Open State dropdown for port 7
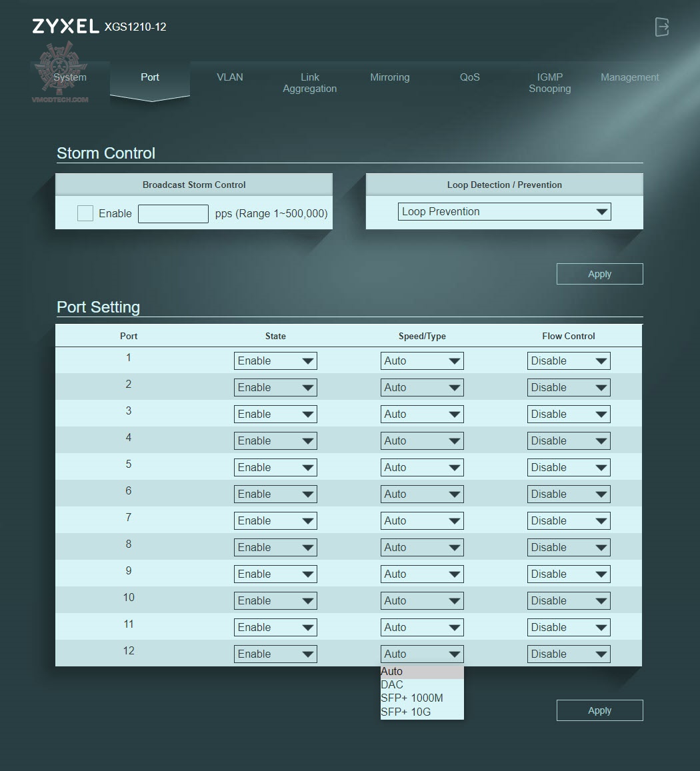 coord(275,520)
